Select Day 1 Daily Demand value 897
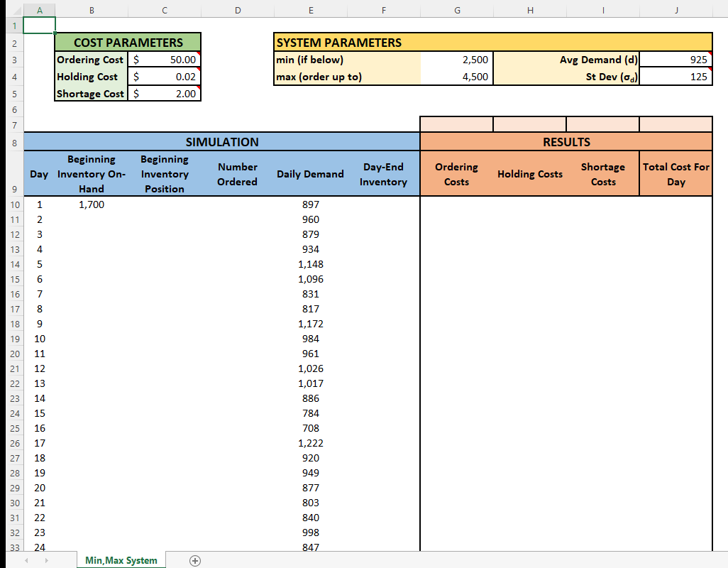The height and width of the screenshot is (568, 728). click(311, 204)
